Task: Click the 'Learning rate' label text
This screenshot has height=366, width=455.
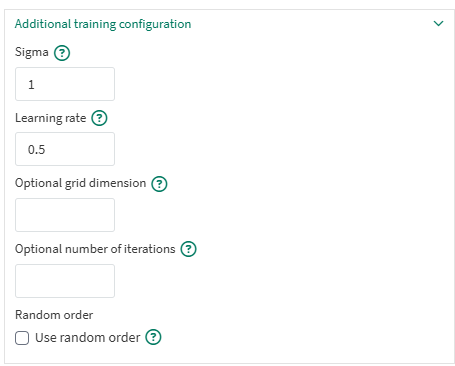Action: click(51, 118)
